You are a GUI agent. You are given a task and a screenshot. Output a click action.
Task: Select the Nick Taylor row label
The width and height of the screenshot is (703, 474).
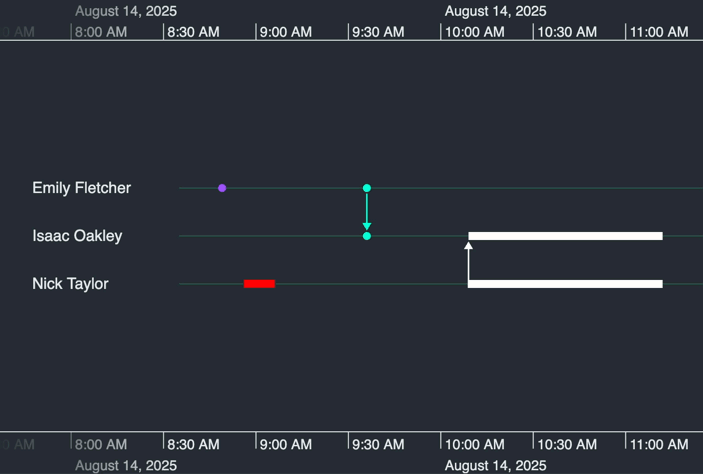(x=70, y=284)
